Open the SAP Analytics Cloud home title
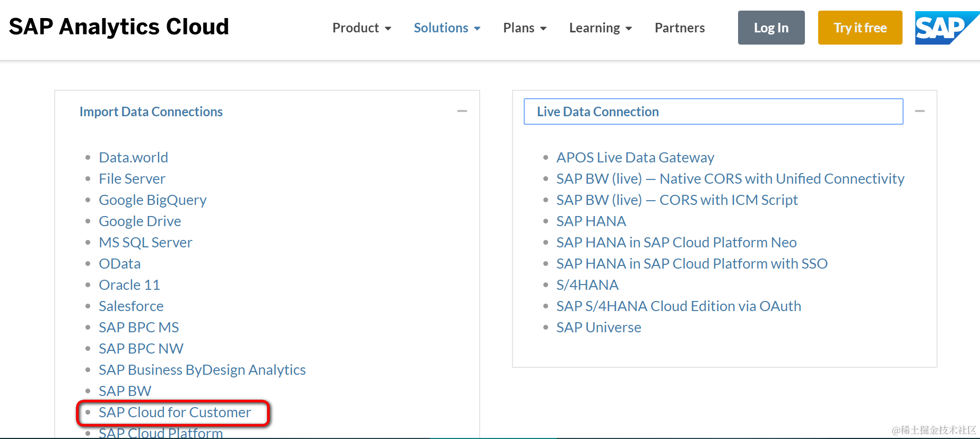980x439 pixels. click(x=119, y=27)
